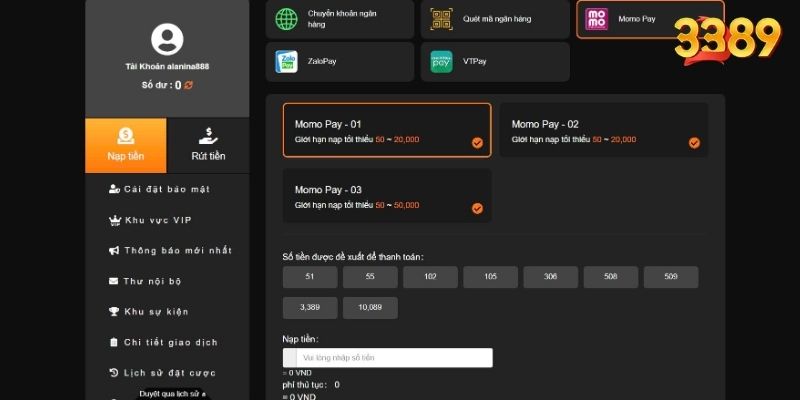Click the Tài Khoản alanina888 account name

pos(167,66)
